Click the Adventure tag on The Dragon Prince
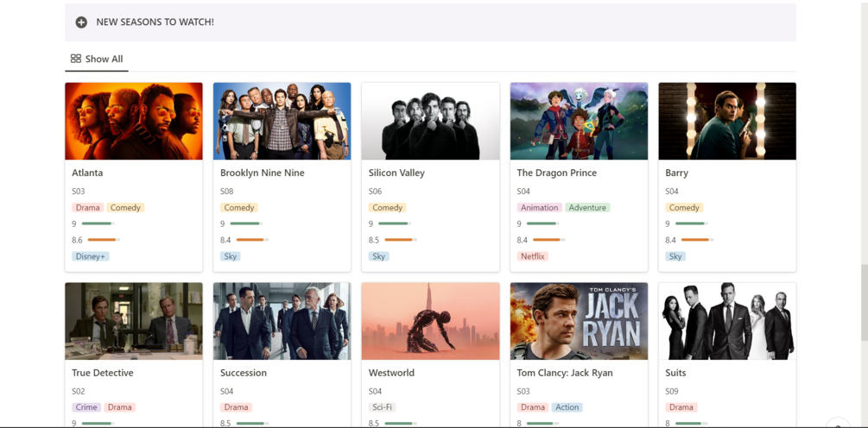Viewport: 868px width, 428px height. coord(588,208)
